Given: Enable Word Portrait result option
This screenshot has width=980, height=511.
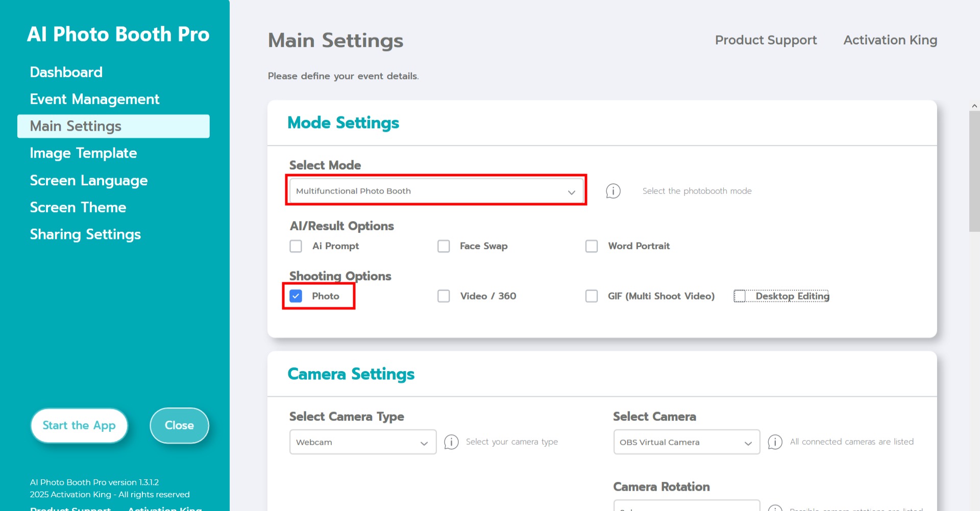Looking at the screenshot, I should [x=592, y=246].
